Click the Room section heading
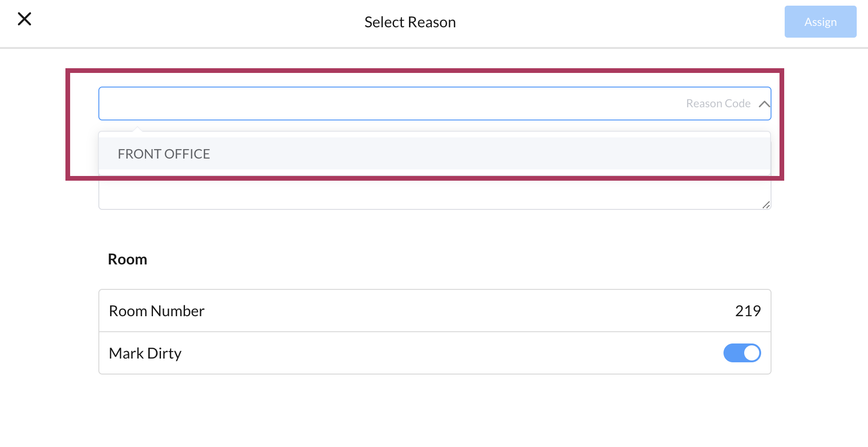 pos(127,258)
